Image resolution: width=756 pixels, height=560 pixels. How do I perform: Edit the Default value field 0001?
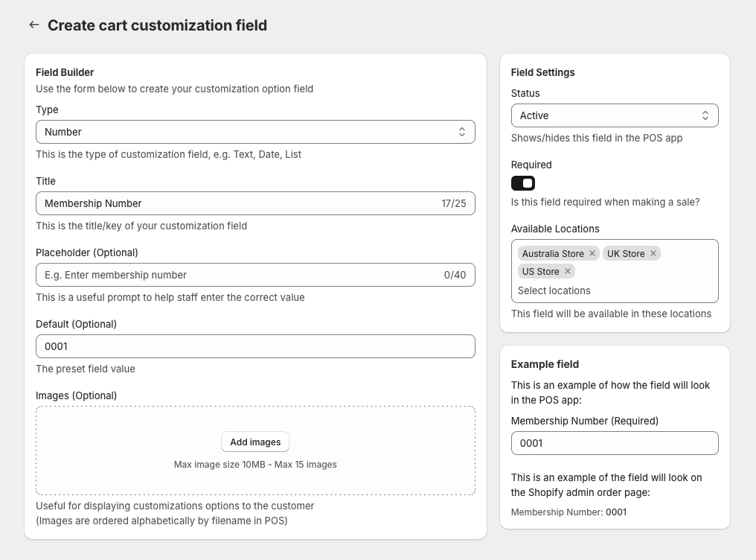(x=255, y=346)
